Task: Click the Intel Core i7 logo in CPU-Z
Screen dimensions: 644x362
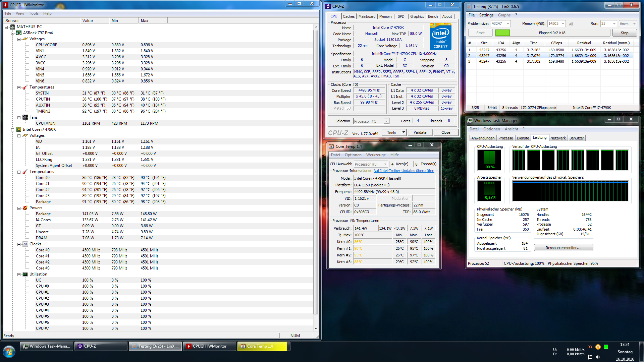Action: (x=440, y=37)
